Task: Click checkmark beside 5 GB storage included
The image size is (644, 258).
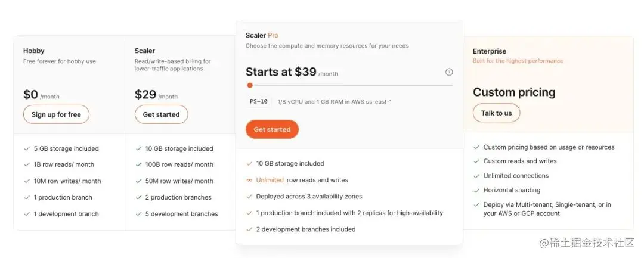Action: pos(27,148)
